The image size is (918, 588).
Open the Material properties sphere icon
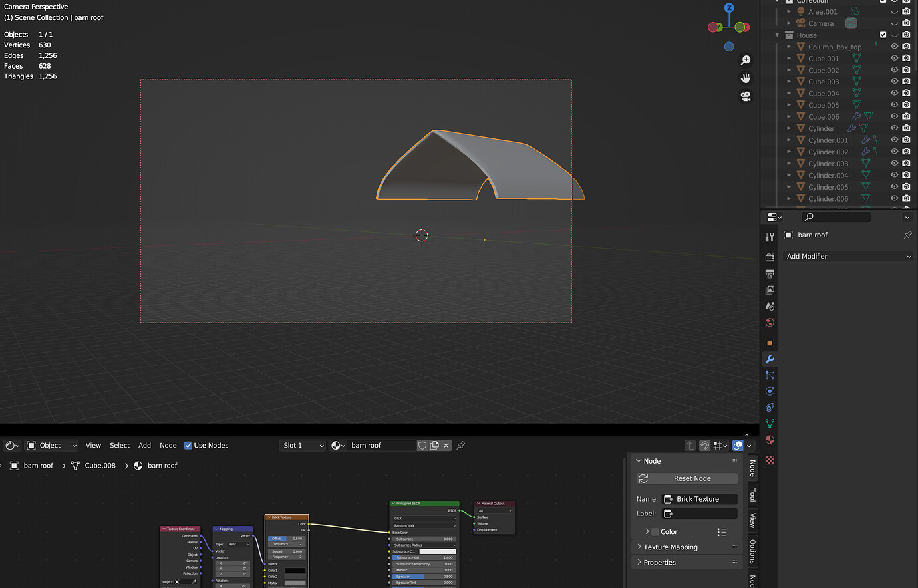point(770,440)
